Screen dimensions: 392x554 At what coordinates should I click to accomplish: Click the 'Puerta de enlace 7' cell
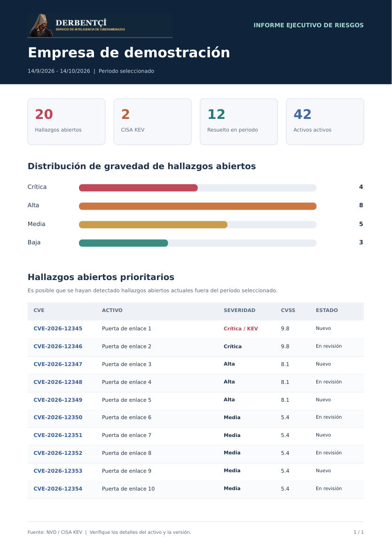[x=126, y=435]
